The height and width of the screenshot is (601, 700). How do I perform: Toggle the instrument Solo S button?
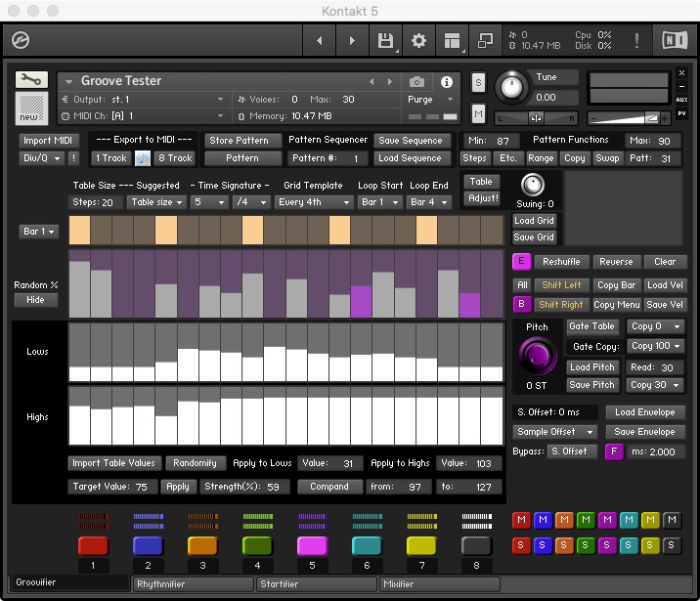click(478, 82)
